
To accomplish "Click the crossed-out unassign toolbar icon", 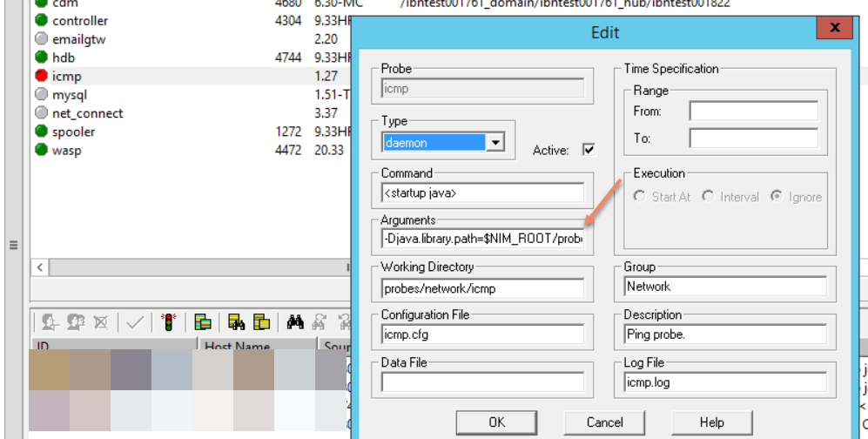I will pos(101,322).
